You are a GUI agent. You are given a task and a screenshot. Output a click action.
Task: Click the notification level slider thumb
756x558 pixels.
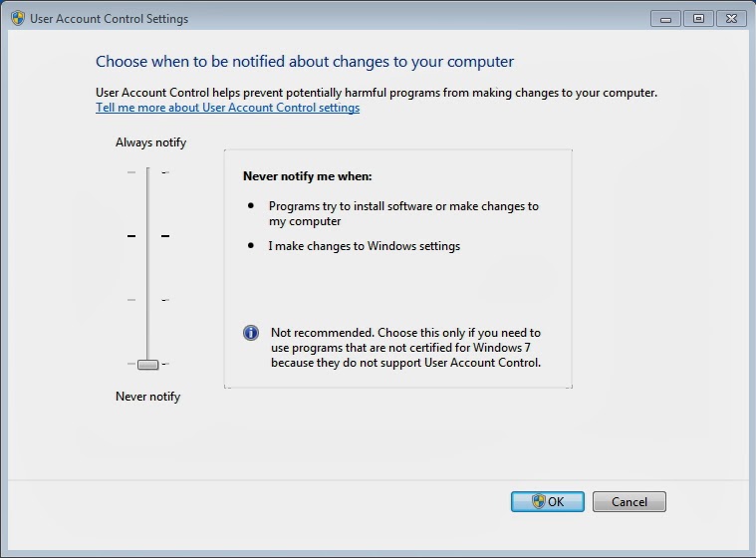point(148,365)
